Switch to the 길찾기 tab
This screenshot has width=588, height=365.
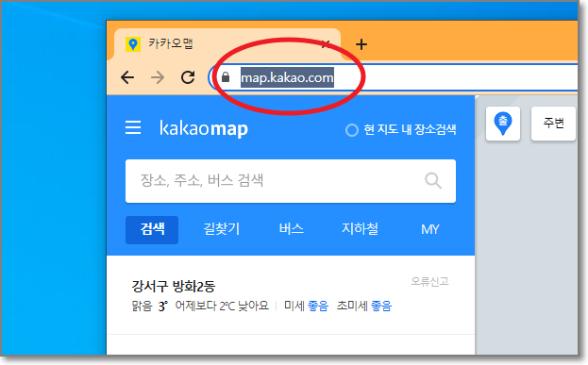coord(221,229)
